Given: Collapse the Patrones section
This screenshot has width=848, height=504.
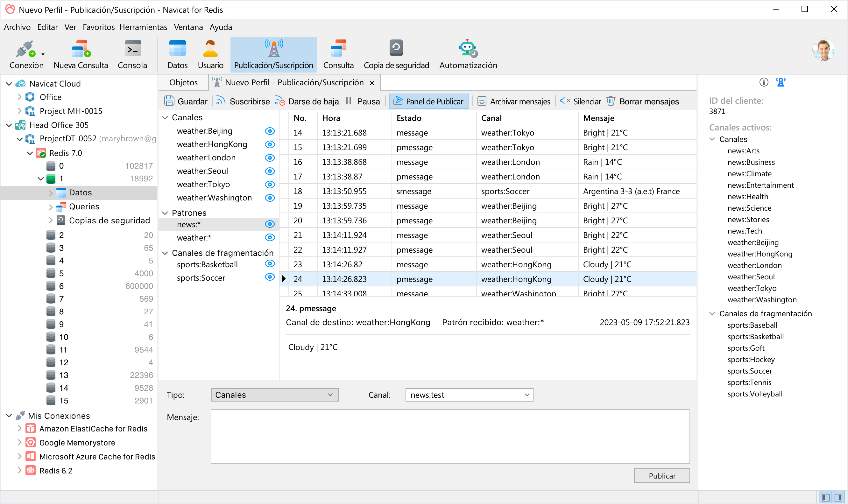Looking at the screenshot, I should point(165,213).
